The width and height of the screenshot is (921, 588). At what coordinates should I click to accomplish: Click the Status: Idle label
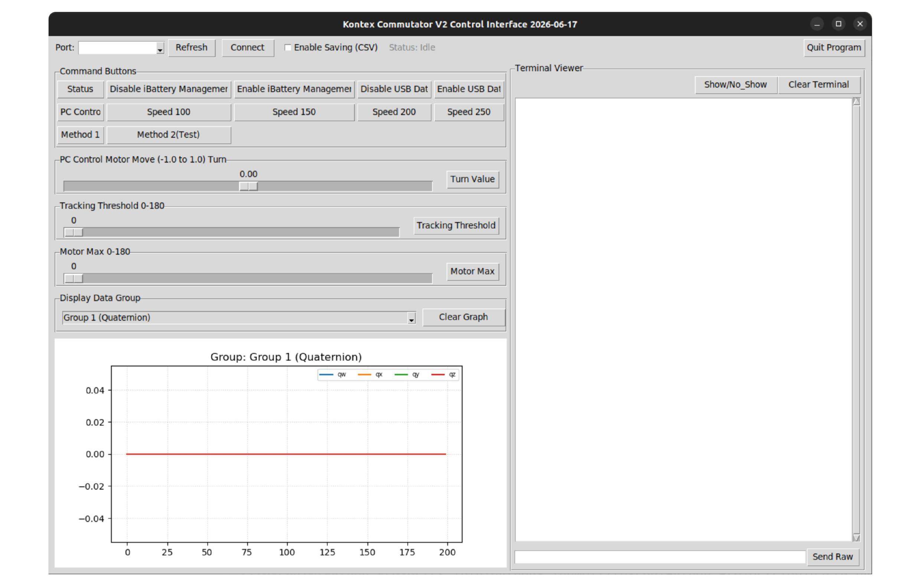pyautogui.click(x=412, y=48)
